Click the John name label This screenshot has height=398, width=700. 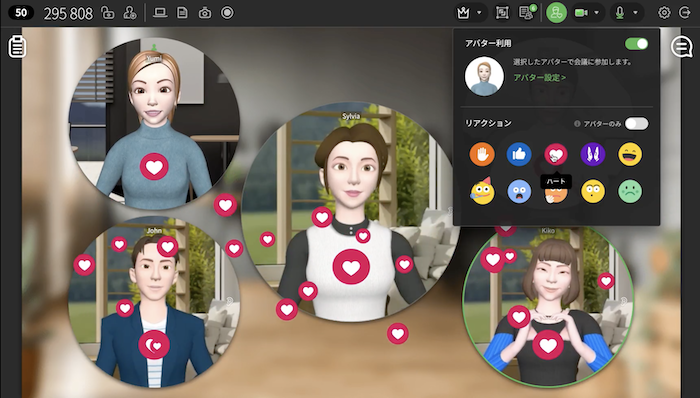(154, 231)
